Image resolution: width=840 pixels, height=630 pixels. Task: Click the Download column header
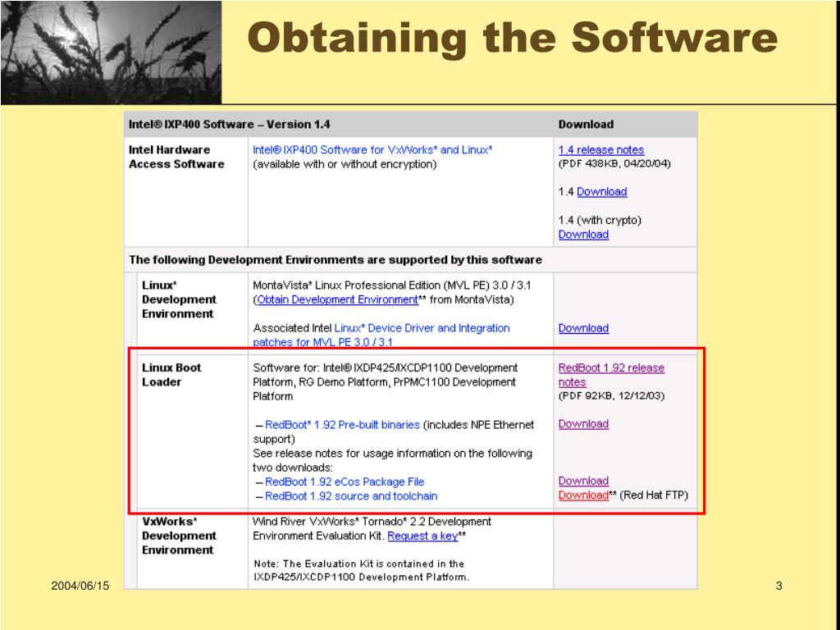pyautogui.click(x=586, y=125)
